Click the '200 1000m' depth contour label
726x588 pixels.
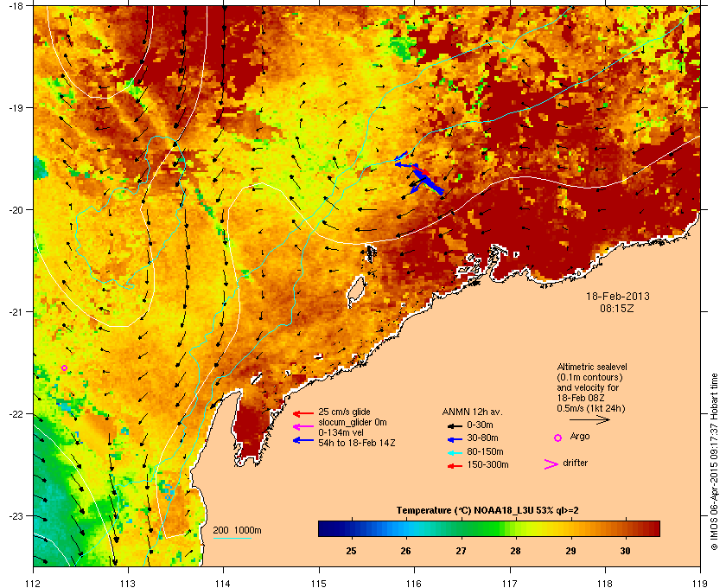237,530
